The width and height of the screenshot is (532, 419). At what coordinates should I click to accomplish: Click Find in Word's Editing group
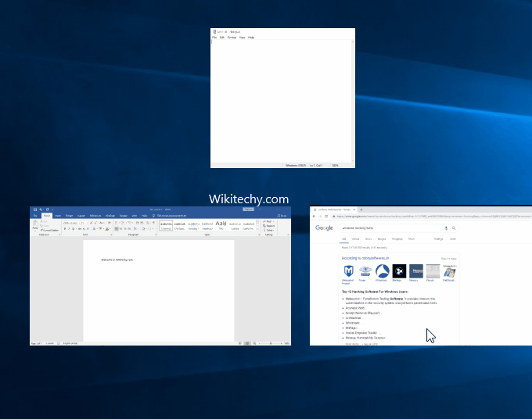point(268,221)
